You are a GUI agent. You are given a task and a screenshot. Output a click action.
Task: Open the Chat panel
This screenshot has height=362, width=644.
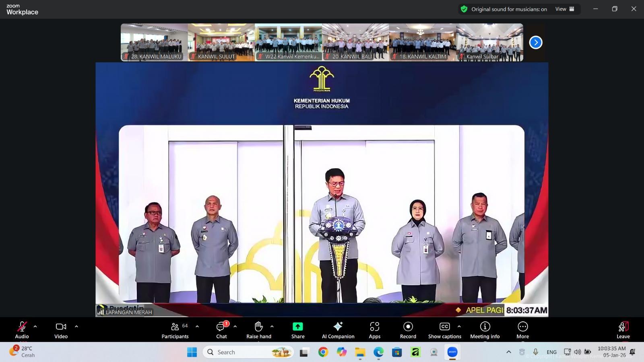point(221,330)
